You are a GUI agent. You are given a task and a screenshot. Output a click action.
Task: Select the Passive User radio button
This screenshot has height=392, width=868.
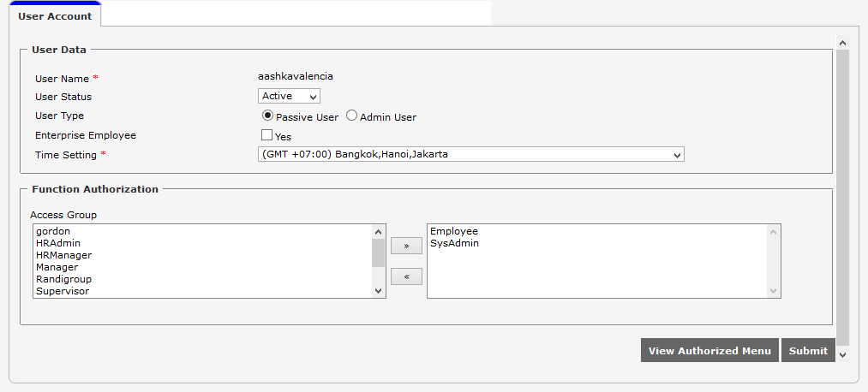267,116
